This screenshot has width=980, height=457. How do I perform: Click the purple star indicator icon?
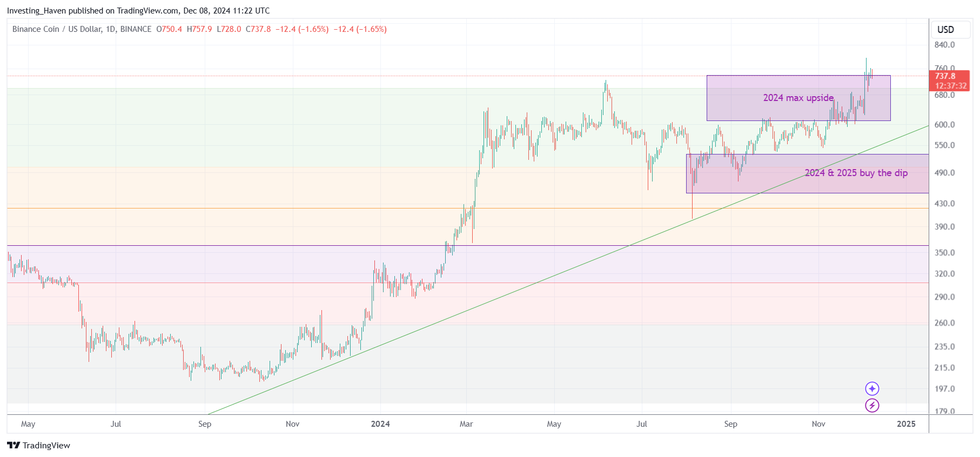click(872, 388)
